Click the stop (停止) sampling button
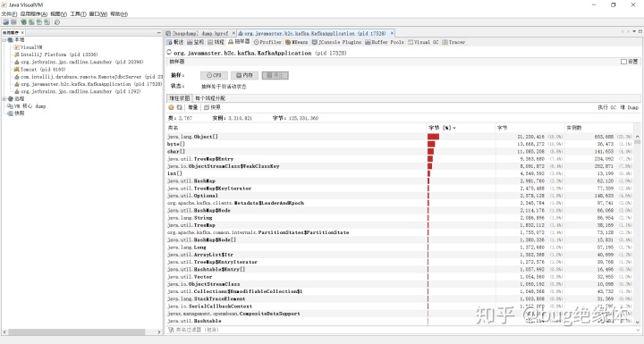 [x=275, y=76]
